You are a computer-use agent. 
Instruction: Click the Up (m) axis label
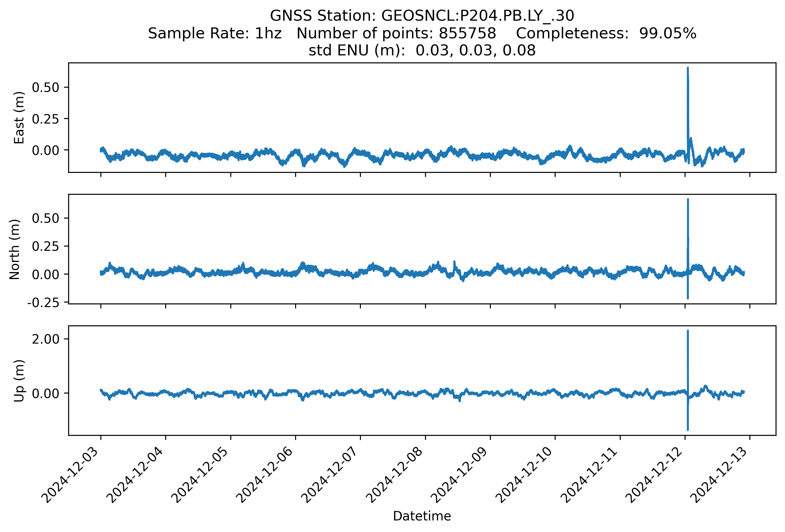19,381
